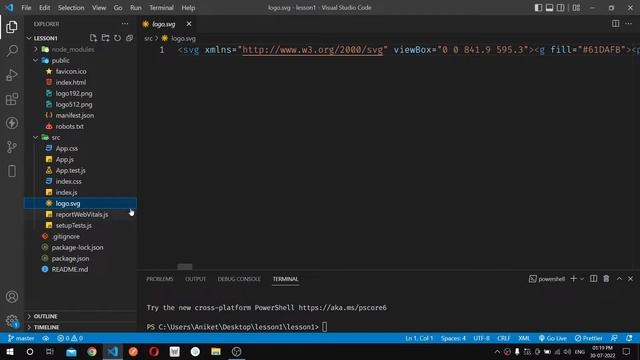
Task: Open terminal launch profile dropdown arrow
Action: tap(582, 279)
